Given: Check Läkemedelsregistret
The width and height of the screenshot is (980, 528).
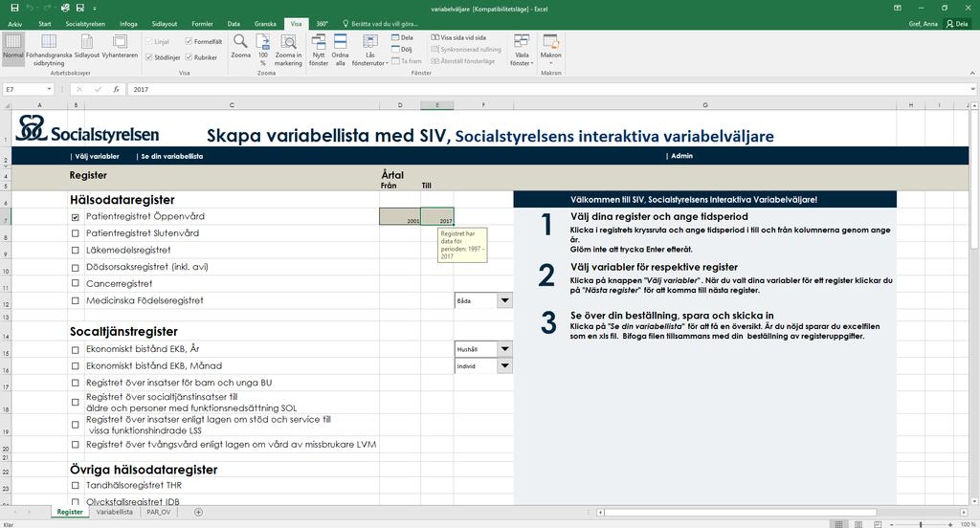Looking at the screenshot, I should (75, 250).
